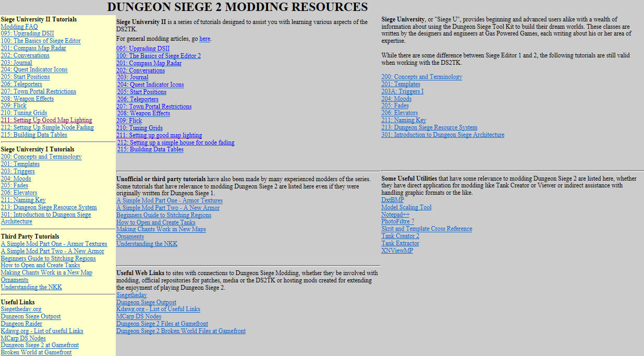Screen dimensions: 644x356
Task: Select "Making Chants Work in a New Map"
Action: click(x=46, y=272)
